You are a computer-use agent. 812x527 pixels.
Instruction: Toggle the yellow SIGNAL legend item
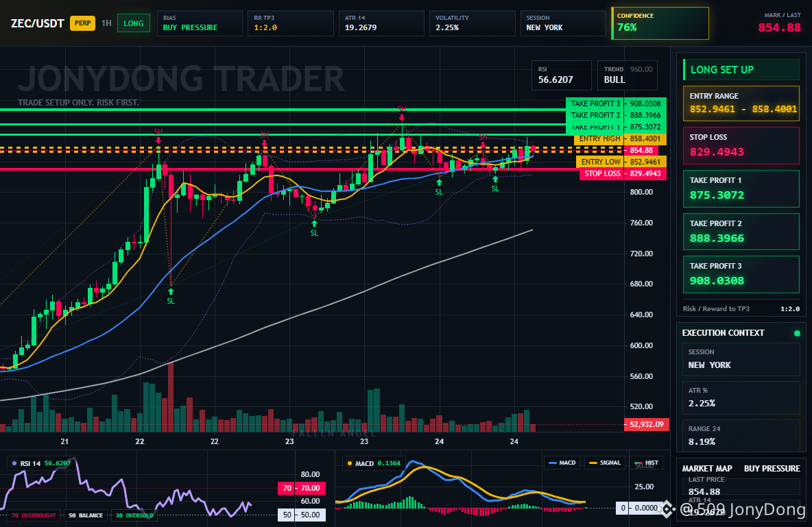pyautogui.click(x=604, y=463)
